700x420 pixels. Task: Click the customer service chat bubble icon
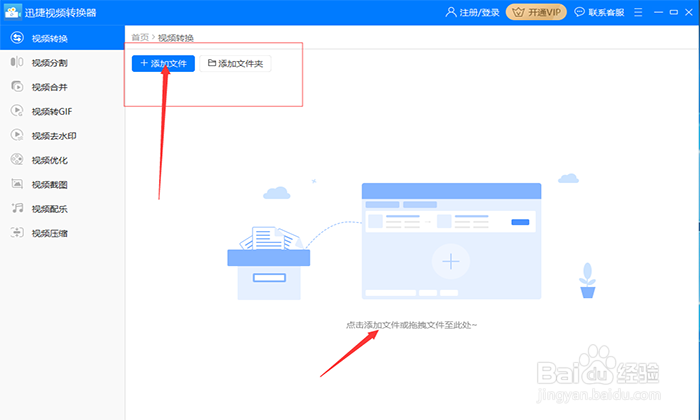coord(579,12)
